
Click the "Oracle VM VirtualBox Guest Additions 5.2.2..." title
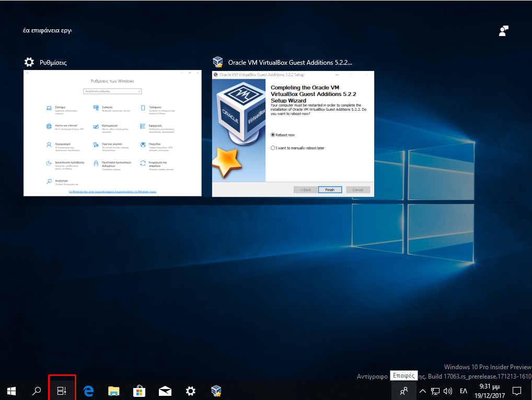click(x=290, y=62)
